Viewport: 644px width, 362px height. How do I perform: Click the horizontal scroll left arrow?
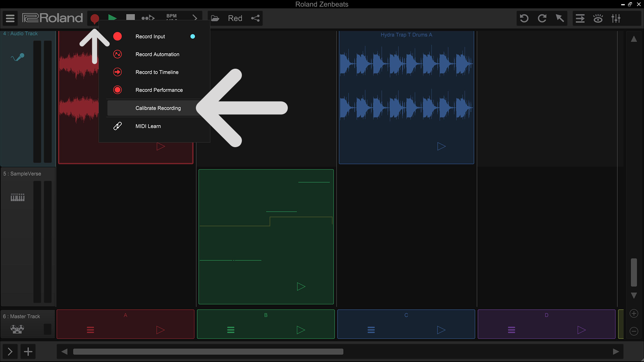(x=64, y=352)
